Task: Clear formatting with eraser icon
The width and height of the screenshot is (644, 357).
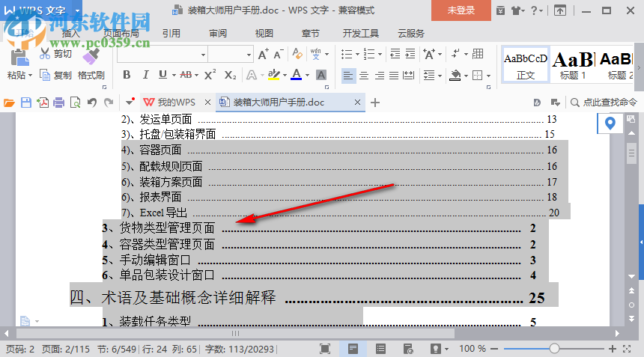Action: [297, 54]
